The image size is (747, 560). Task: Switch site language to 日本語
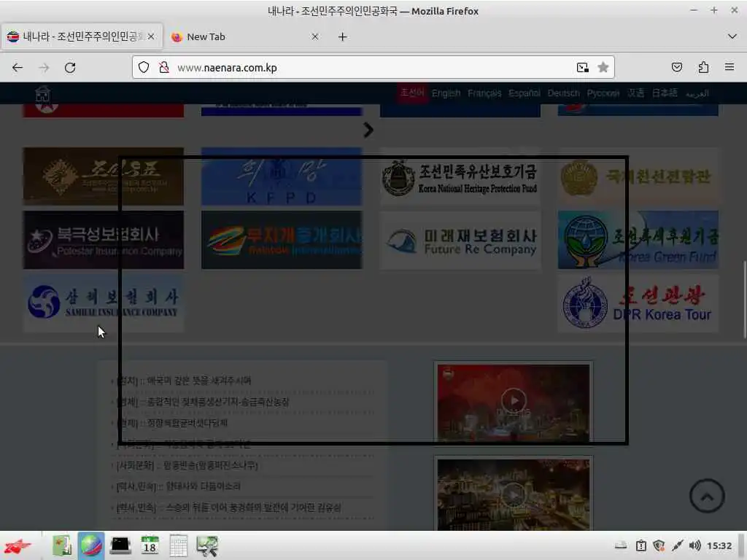pos(665,93)
